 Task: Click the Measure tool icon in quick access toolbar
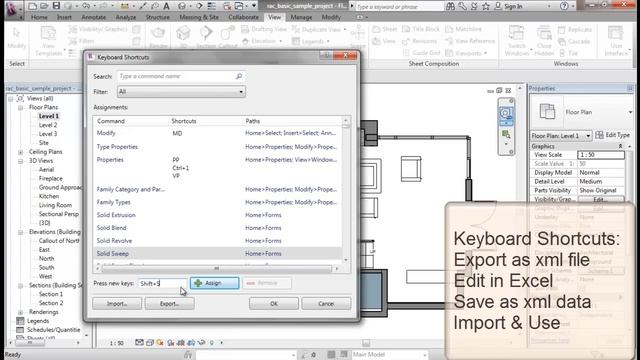pyautogui.click(x=124, y=6)
